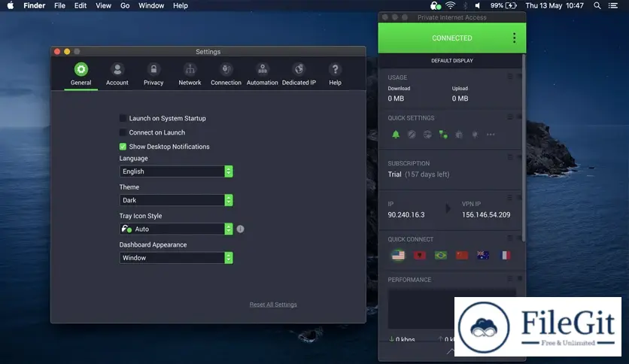This screenshot has height=364, width=629.
Task: Toggle desktop notifications bell in Quick Settings
Action: pos(396,135)
